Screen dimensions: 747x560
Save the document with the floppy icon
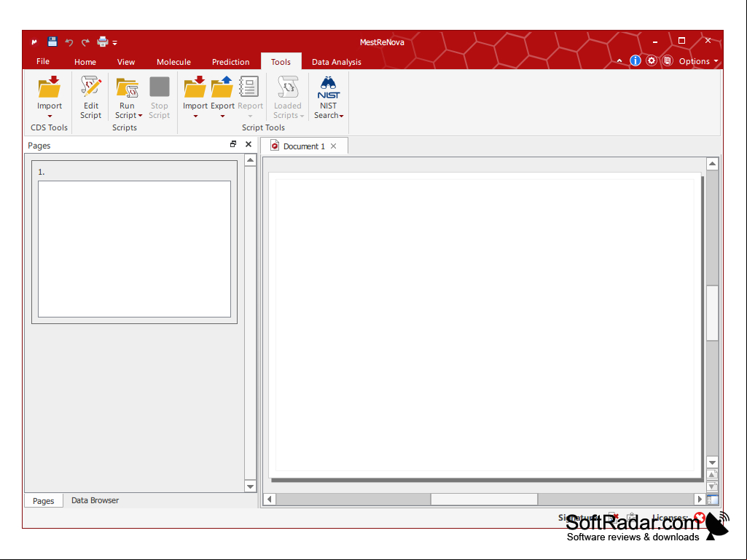tap(52, 42)
